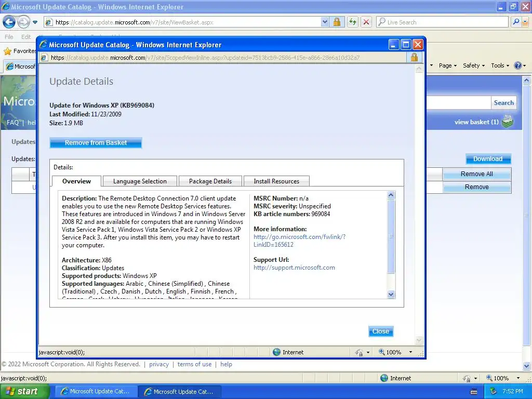Click the help link in page footer
This screenshot has width=532, height=399.
click(x=227, y=364)
